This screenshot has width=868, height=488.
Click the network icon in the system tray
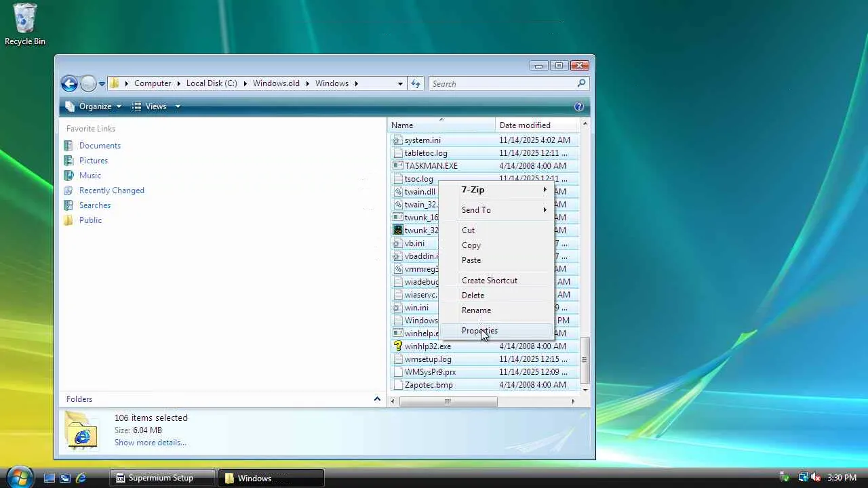(803, 478)
